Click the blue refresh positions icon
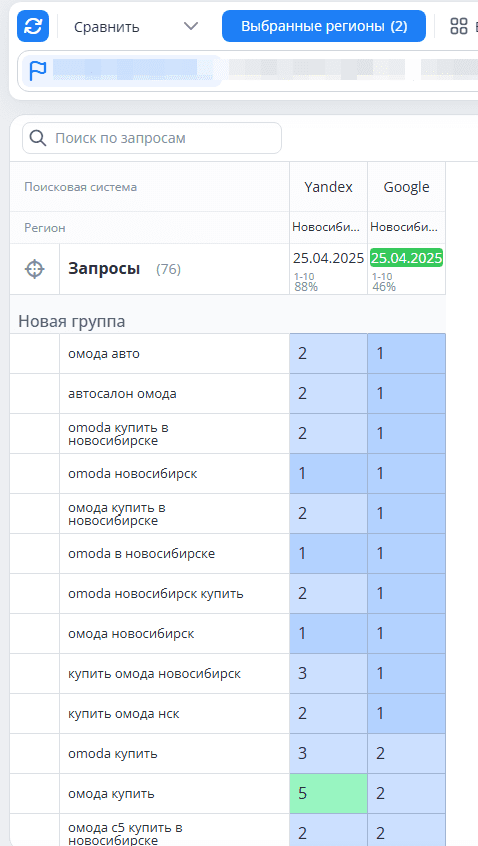The height and width of the screenshot is (846, 478). 33,26
